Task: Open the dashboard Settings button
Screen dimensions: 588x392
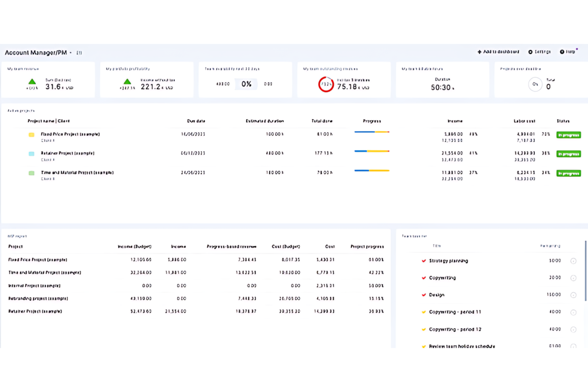Action: pyautogui.click(x=539, y=52)
